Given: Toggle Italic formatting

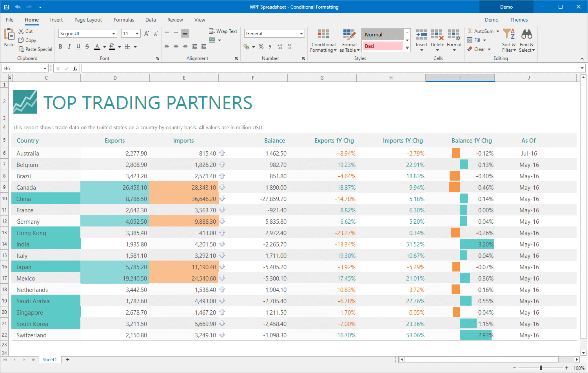Looking at the screenshot, I should tap(69, 47).
